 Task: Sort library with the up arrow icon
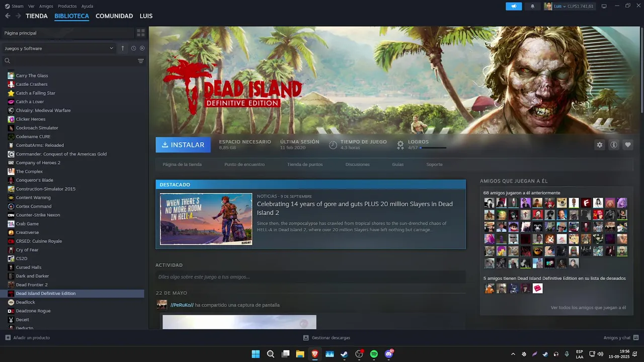123,48
